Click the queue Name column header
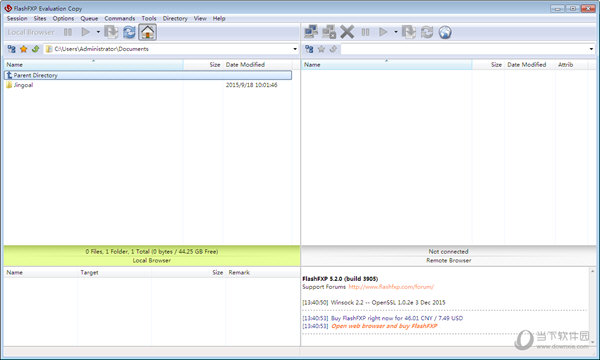 point(41,272)
